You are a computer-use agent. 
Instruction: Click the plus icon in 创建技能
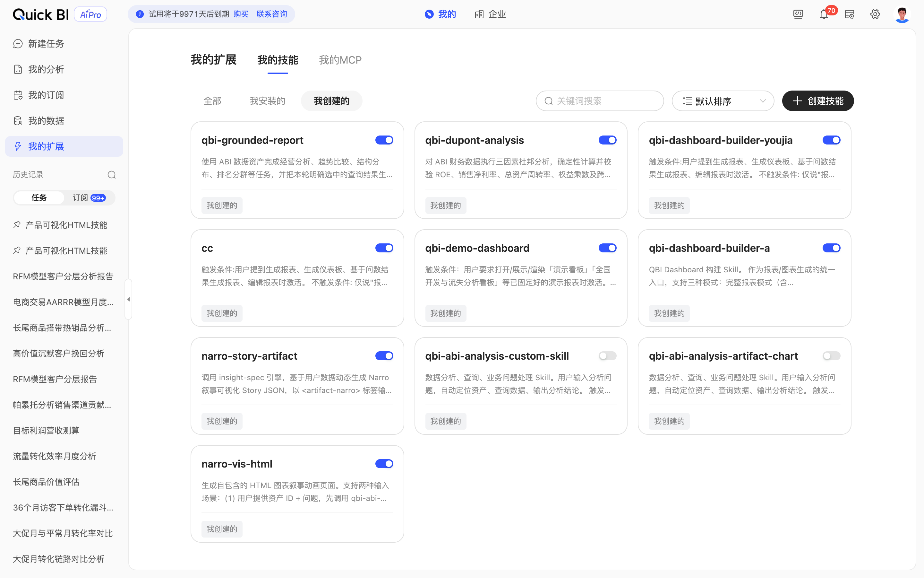797,101
